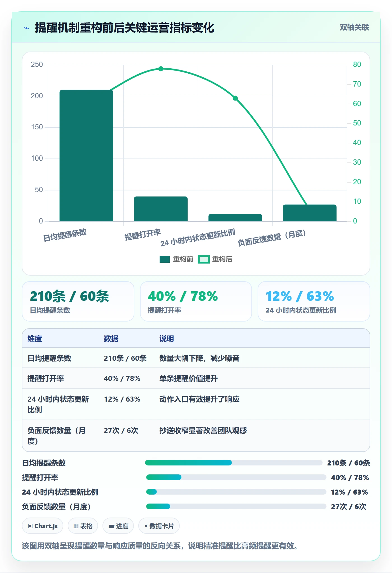
Task: Click the 210条 / 60条 stat card
Action: coord(78,301)
